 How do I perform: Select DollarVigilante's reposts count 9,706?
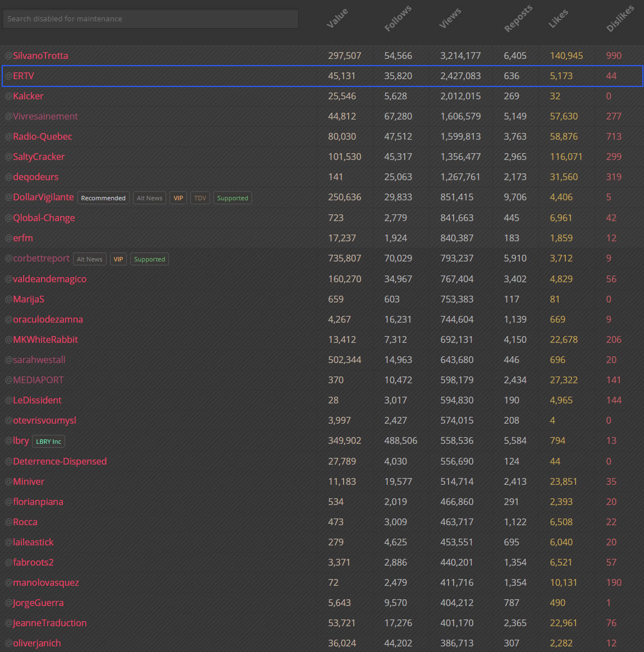pos(515,197)
